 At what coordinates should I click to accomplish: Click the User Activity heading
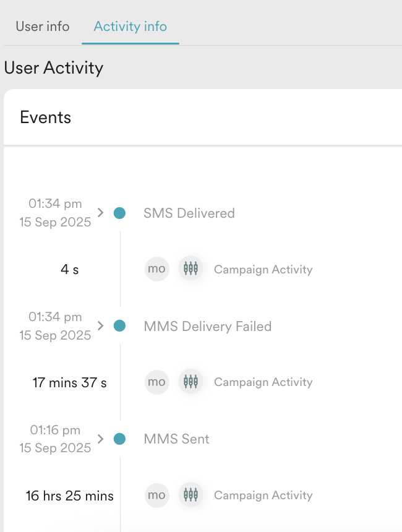pyautogui.click(x=54, y=68)
